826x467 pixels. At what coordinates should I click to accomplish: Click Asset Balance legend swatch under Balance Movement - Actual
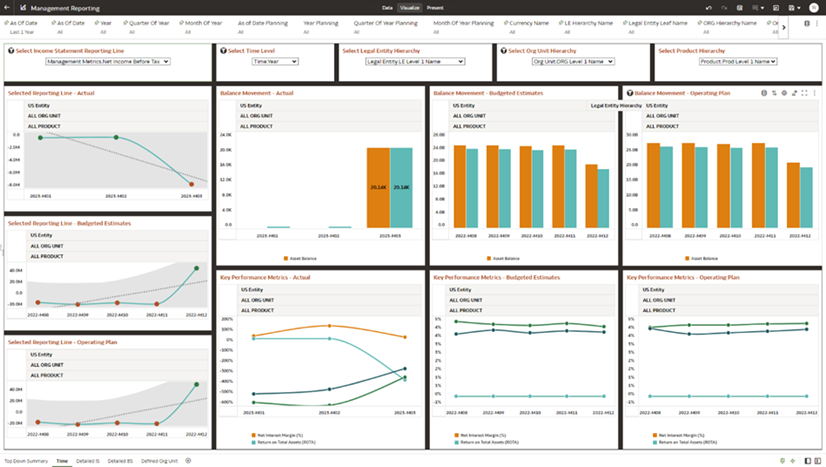coord(286,259)
